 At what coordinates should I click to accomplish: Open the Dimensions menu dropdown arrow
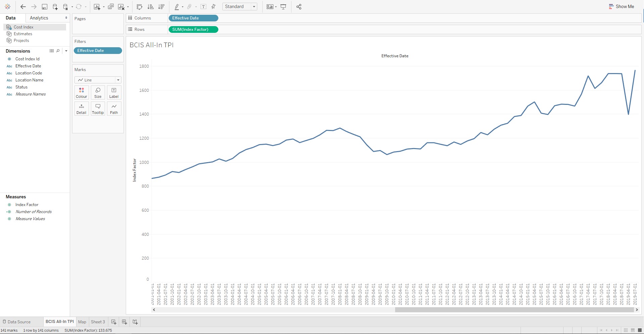pos(66,51)
